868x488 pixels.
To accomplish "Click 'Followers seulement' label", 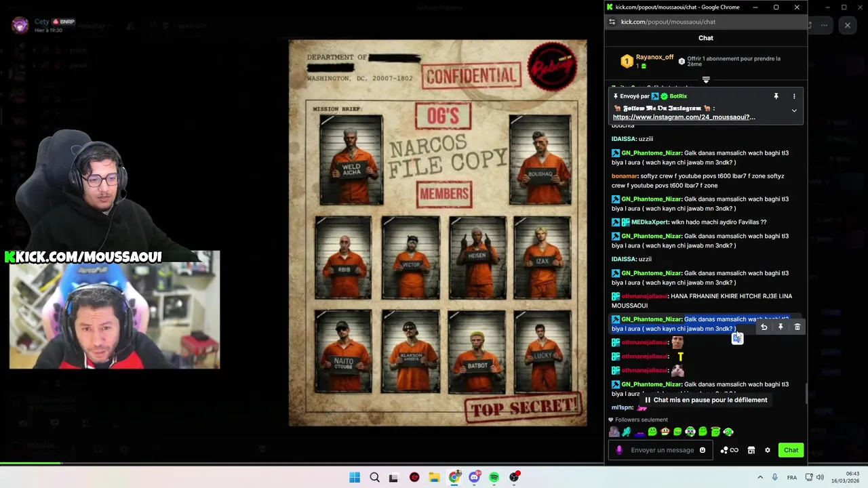I will click(x=642, y=420).
